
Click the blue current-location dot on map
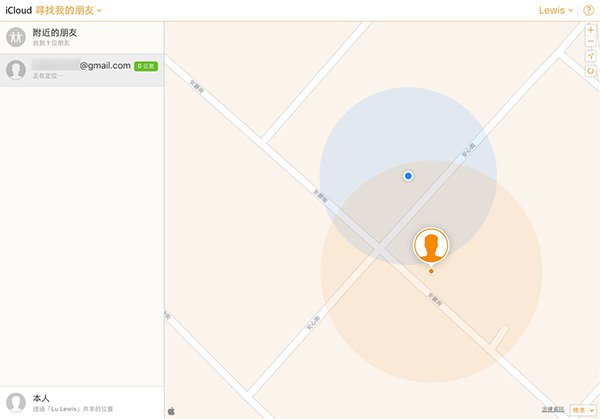408,176
